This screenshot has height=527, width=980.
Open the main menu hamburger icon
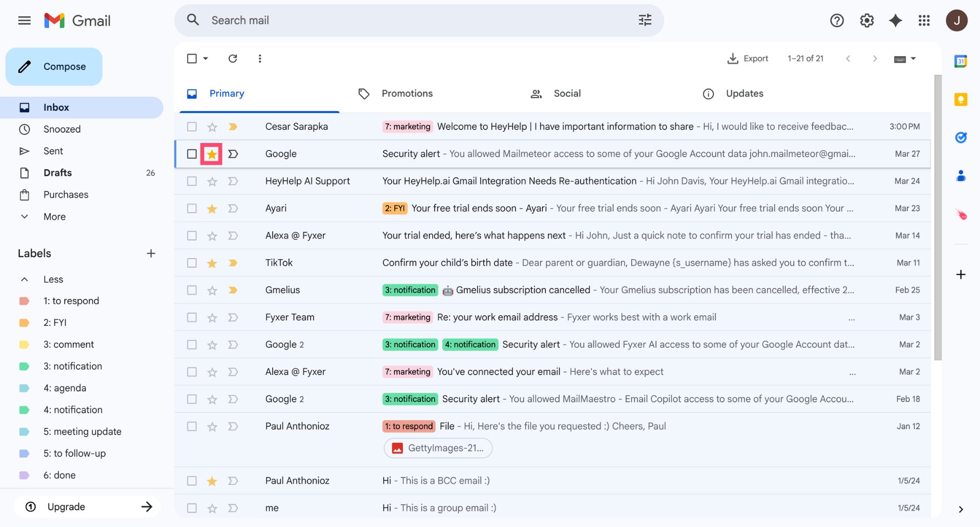pyautogui.click(x=24, y=21)
